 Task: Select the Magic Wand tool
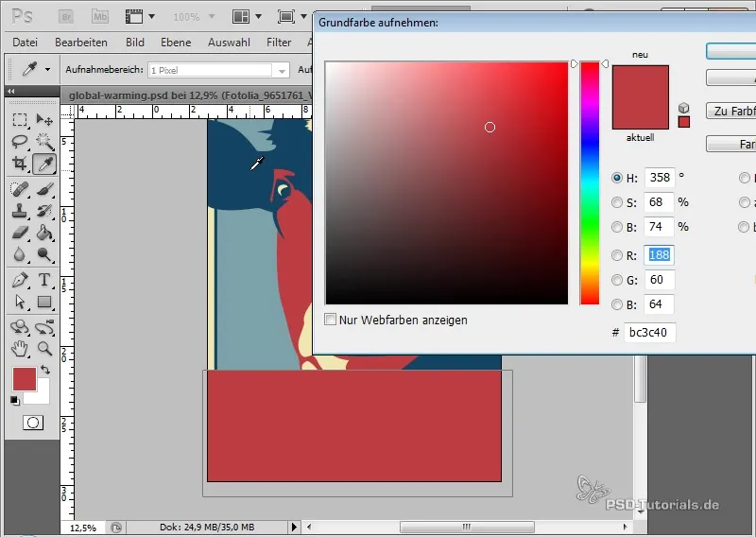pyautogui.click(x=44, y=142)
